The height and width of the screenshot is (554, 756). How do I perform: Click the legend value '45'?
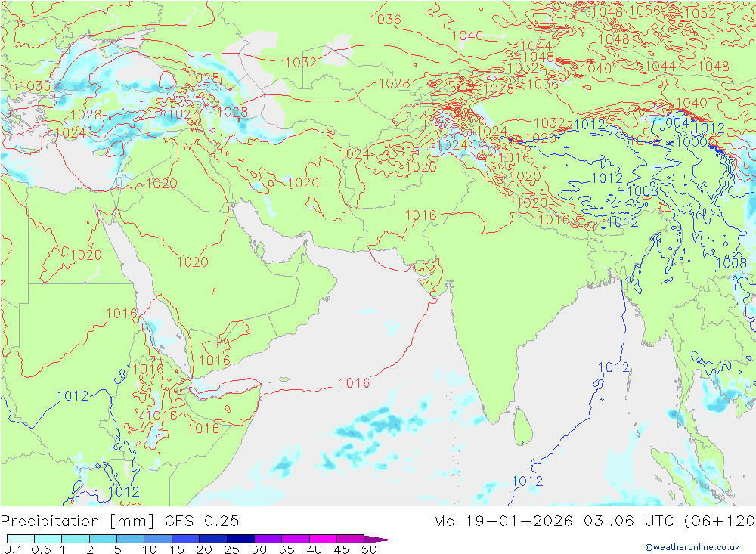click(x=342, y=549)
